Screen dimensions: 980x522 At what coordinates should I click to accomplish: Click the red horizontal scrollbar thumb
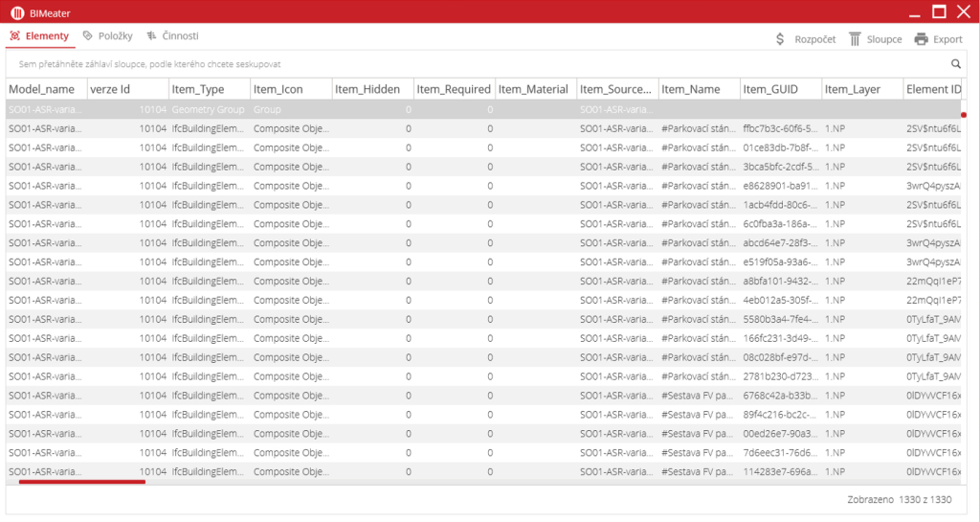81,482
